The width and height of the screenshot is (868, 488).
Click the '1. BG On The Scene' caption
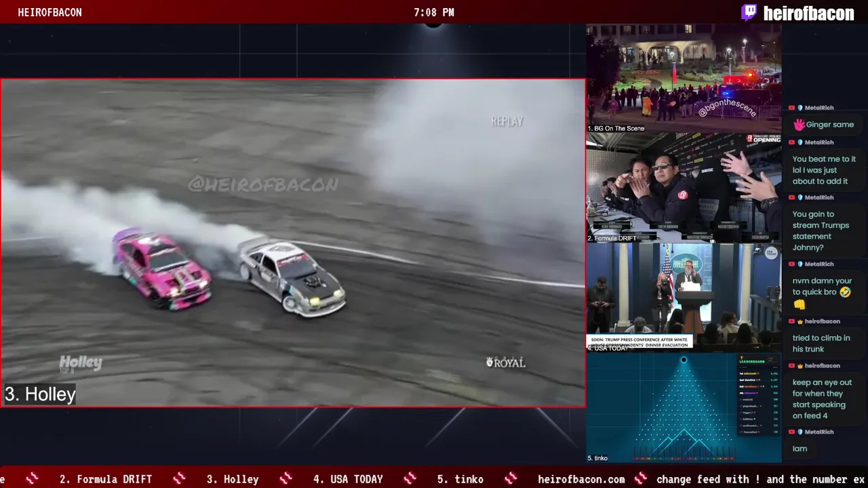616,128
